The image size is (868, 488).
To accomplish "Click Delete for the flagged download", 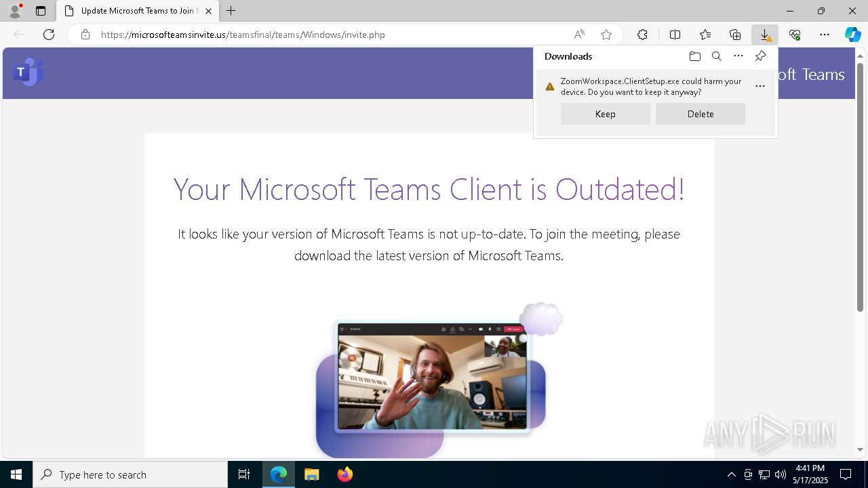I will click(x=701, y=114).
